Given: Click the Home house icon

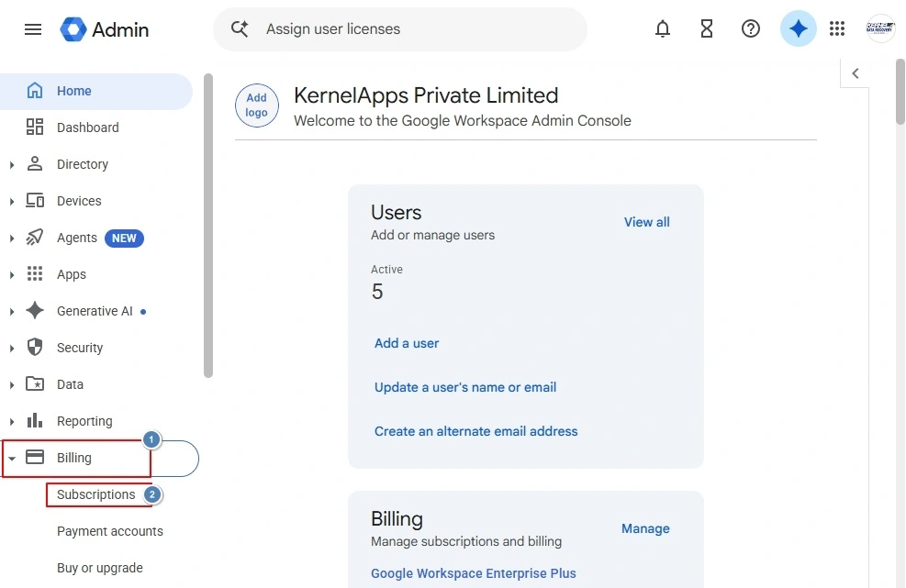Looking at the screenshot, I should (x=35, y=91).
